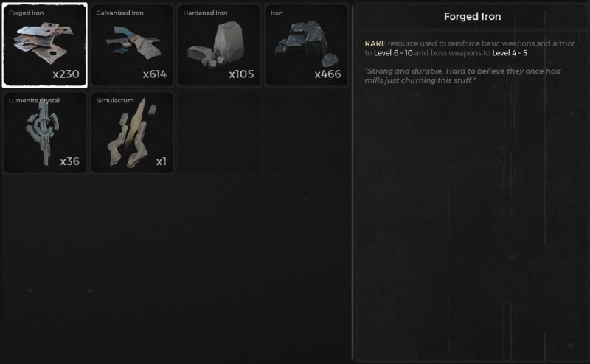
Task: Click the Forged Iron slot label
Action: (x=27, y=13)
